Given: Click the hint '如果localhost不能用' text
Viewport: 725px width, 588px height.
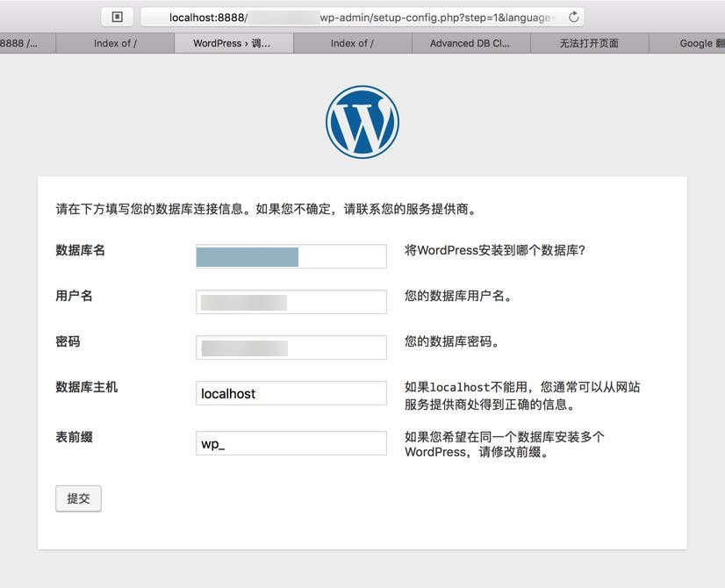Looking at the screenshot, I should pyautogui.click(x=466, y=386).
